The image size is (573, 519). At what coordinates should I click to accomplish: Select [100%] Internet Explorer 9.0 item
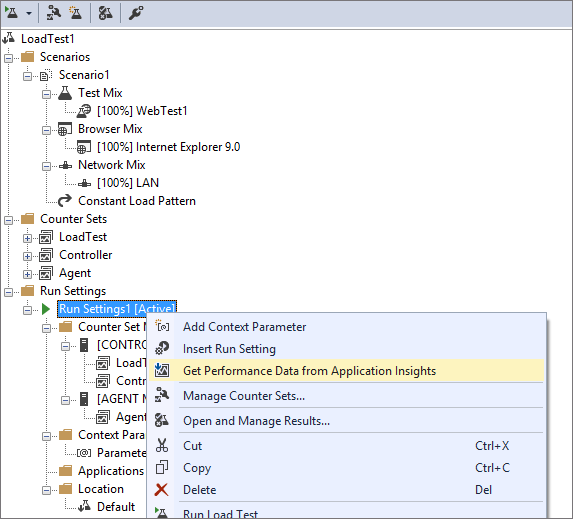pos(168,147)
